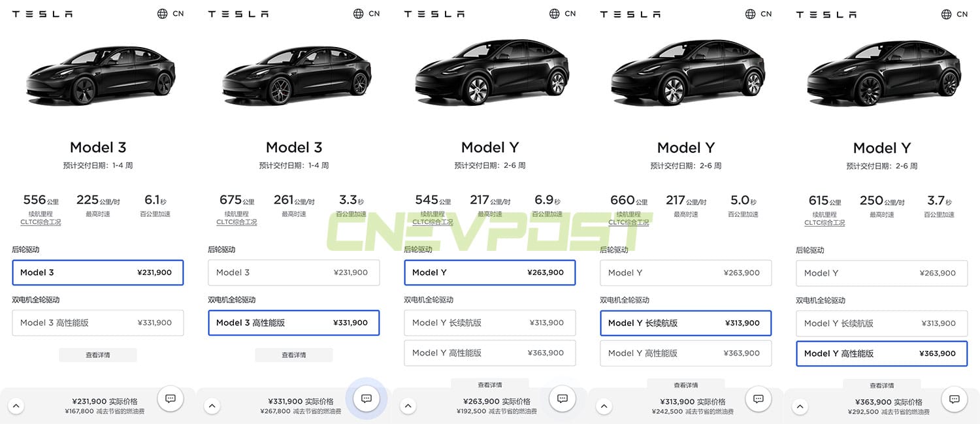
Task: Click the 查看详情 button under the first Model 3
Action: (98, 355)
